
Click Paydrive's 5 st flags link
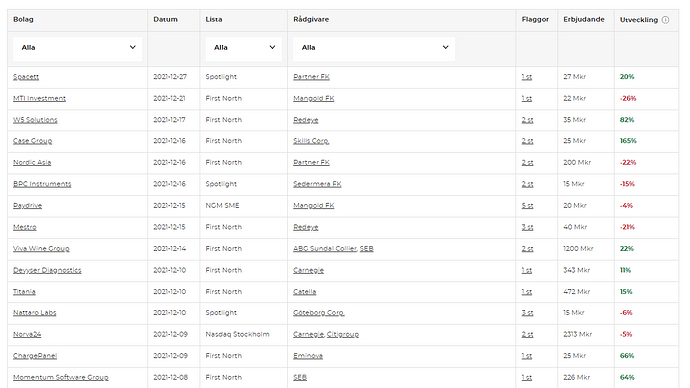527,205
